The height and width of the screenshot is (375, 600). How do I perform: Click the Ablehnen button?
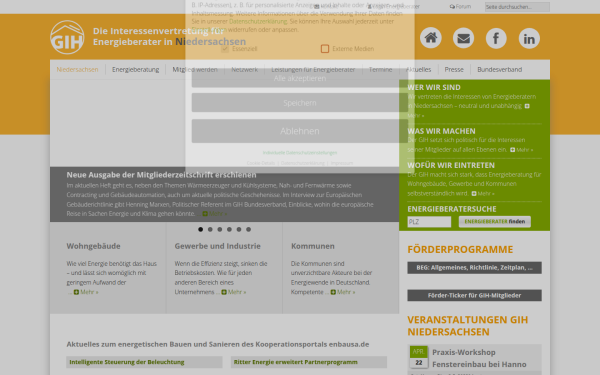click(300, 131)
